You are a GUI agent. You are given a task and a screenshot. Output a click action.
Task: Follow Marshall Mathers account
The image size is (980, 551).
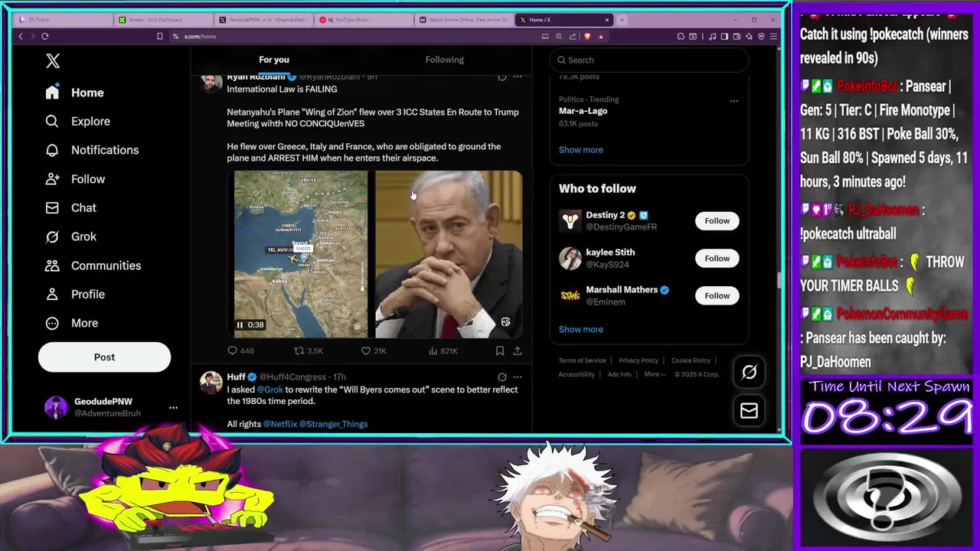coord(717,295)
